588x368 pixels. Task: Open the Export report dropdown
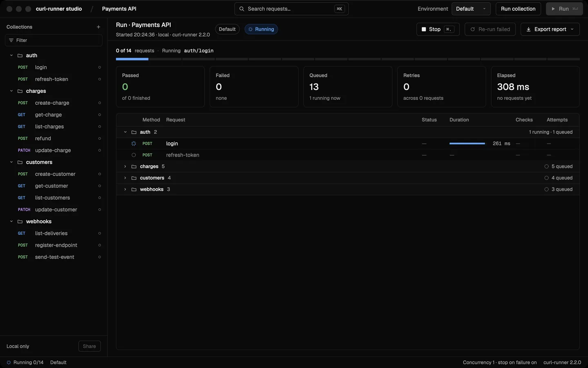(x=550, y=29)
